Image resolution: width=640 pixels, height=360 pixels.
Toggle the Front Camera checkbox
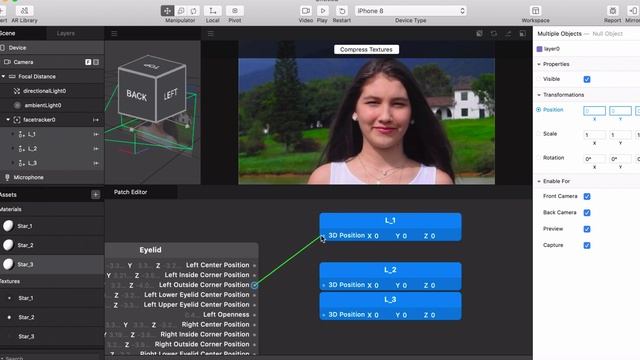pos(587,196)
